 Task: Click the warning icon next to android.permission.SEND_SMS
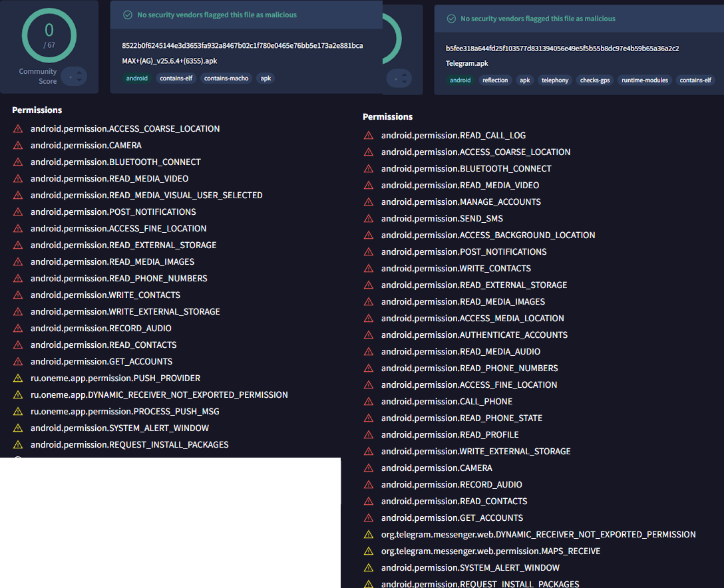point(369,219)
